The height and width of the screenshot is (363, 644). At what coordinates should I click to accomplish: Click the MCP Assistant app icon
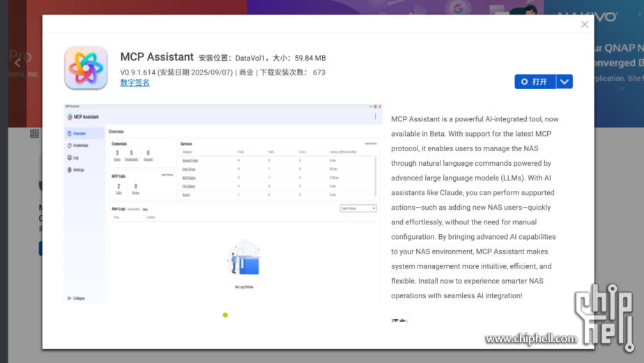(x=86, y=68)
